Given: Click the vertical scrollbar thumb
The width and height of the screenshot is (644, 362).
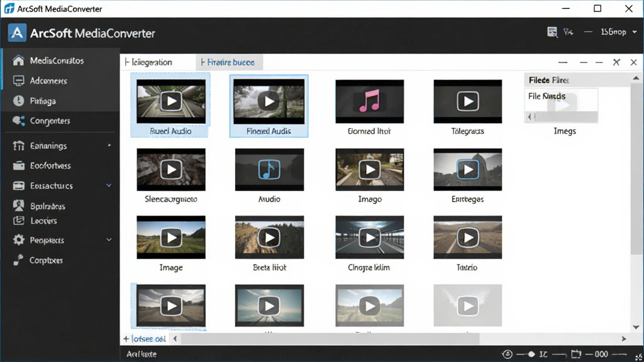Looking at the screenshot, I should pos(636,168).
